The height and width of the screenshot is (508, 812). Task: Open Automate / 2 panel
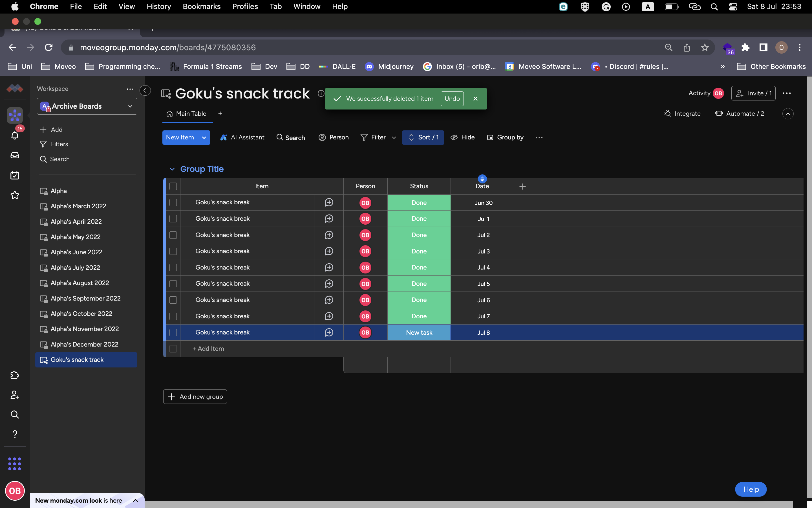(740, 113)
